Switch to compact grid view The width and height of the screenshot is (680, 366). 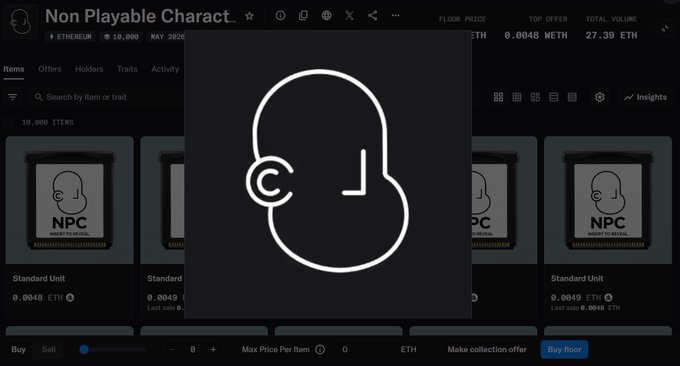coord(517,97)
